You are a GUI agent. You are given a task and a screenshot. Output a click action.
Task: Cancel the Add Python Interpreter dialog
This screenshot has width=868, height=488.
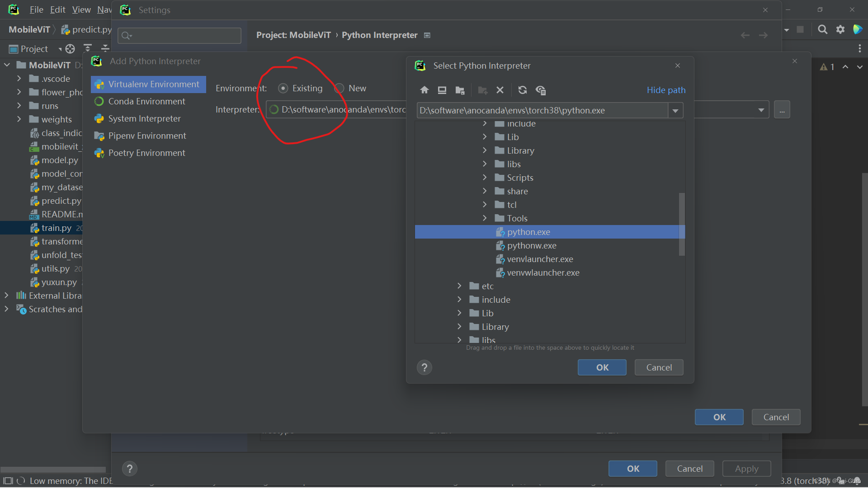tap(776, 417)
